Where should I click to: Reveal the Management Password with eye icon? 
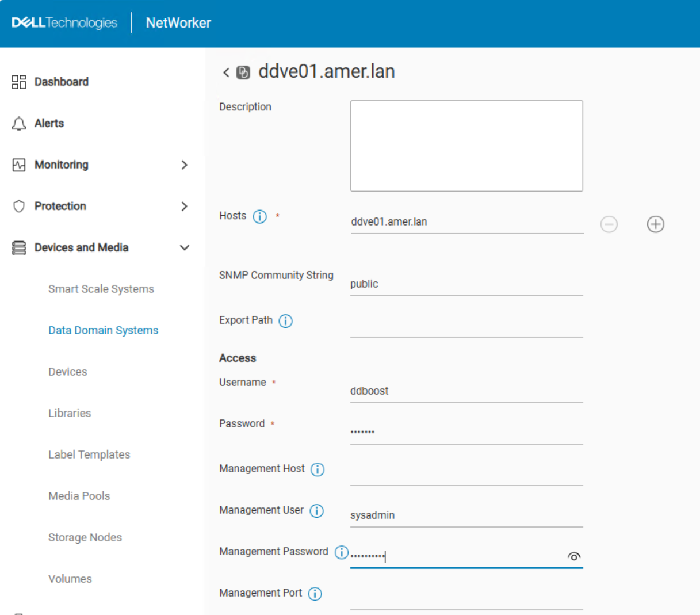574,556
